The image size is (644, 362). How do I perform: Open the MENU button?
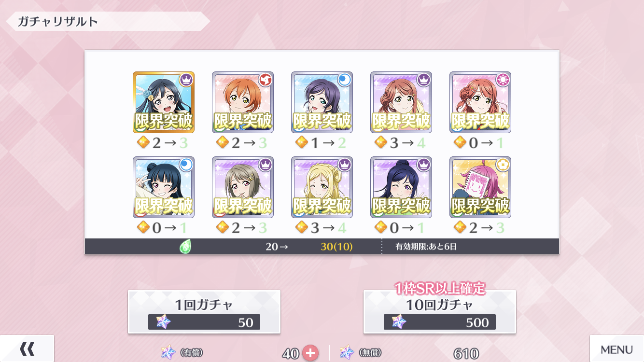617,349
